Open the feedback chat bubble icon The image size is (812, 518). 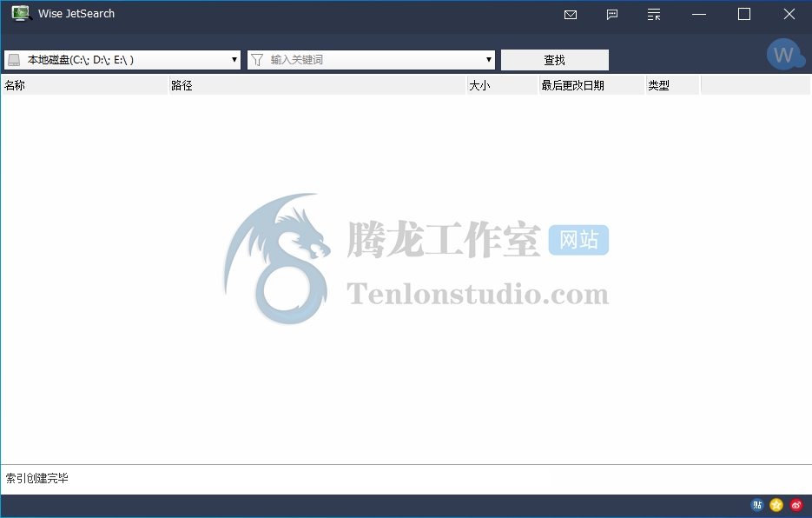click(x=612, y=15)
